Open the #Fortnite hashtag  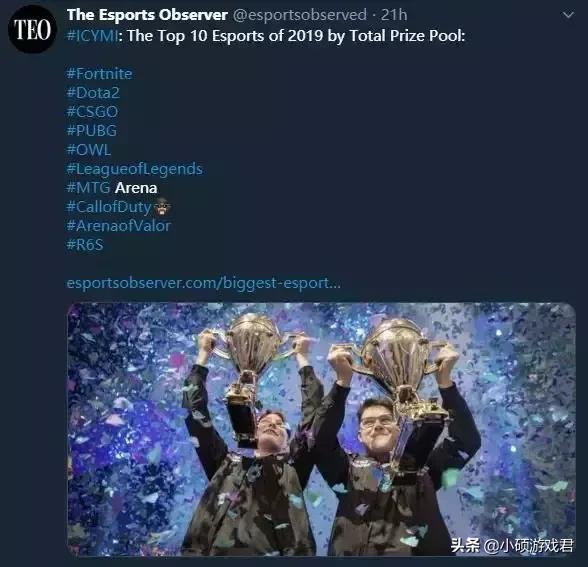point(99,74)
